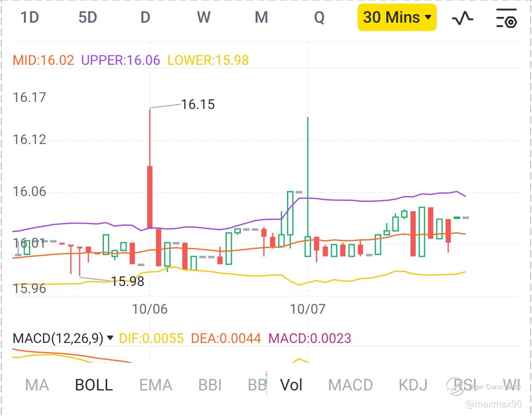Choose the EMA overlay indicator

coord(156,385)
